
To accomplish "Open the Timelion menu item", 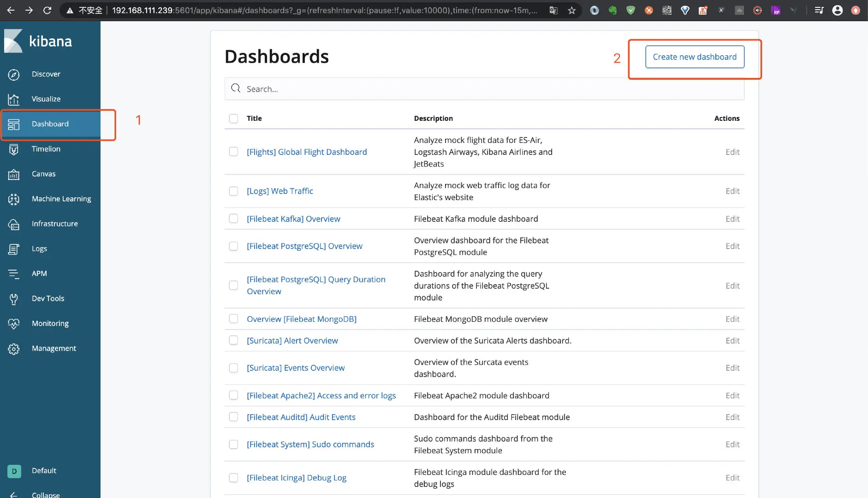I will click(x=46, y=149).
